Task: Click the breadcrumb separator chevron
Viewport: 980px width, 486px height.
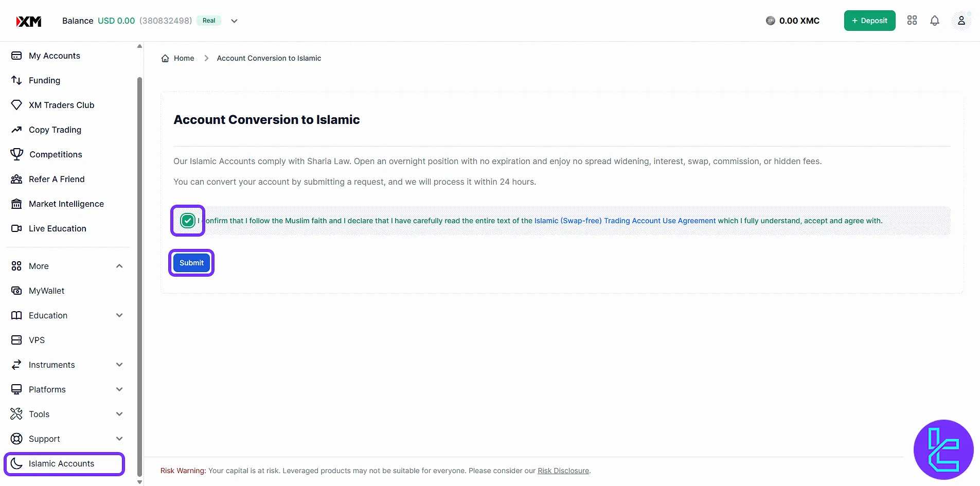Action: click(206, 58)
